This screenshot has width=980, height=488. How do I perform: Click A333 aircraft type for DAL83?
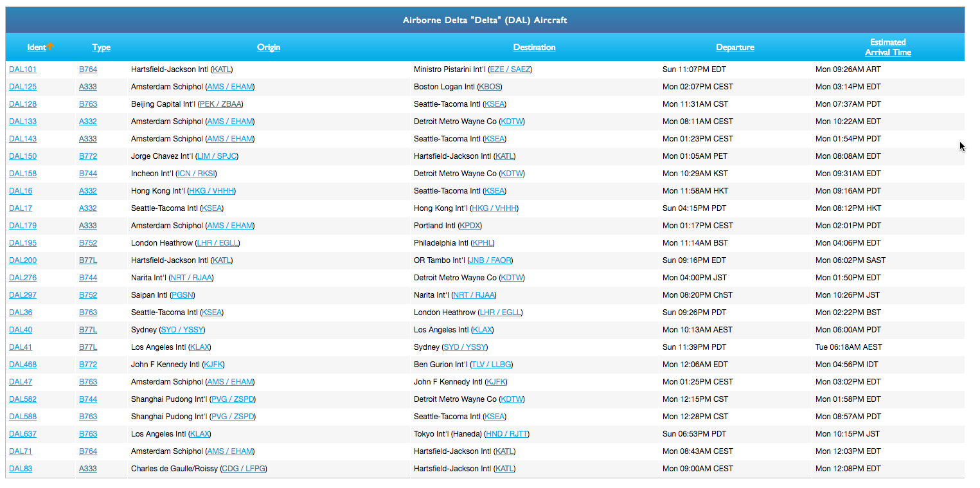88,469
